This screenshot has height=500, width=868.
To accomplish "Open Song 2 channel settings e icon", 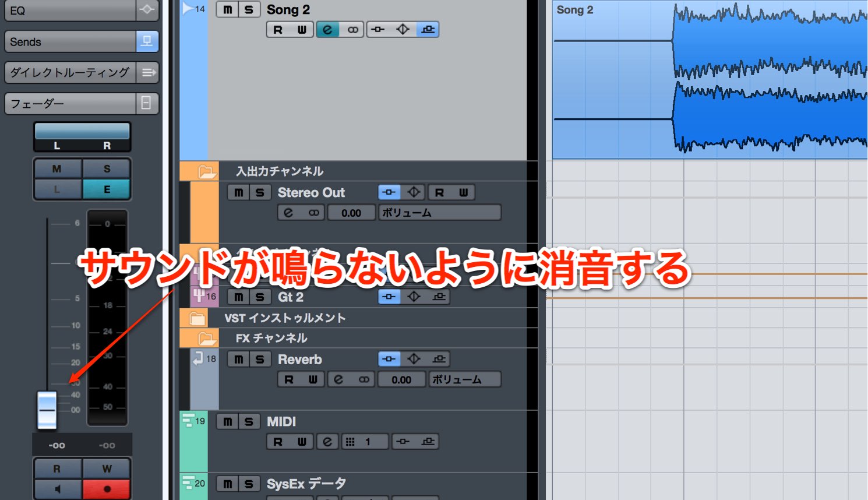I will pyautogui.click(x=328, y=30).
